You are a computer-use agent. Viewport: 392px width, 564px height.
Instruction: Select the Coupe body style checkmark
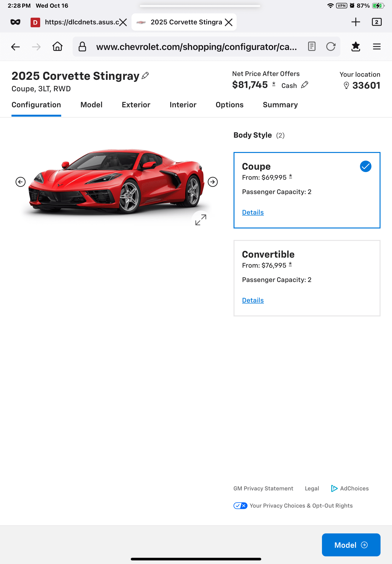365,167
